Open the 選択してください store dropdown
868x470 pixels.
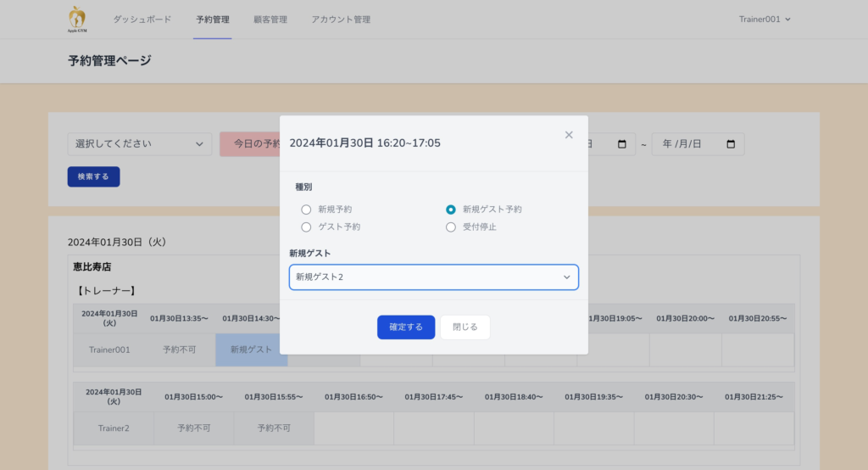coord(140,144)
